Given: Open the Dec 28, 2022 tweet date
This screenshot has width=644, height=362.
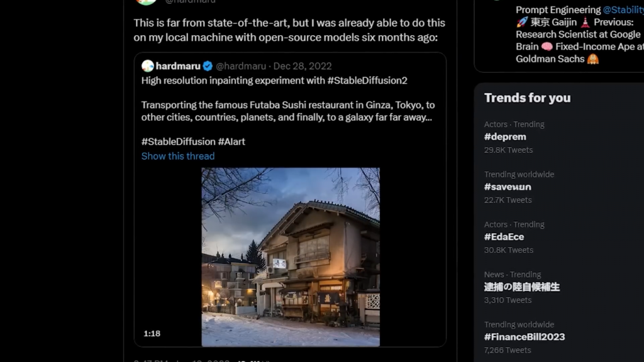Looking at the screenshot, I should point(303,66).
